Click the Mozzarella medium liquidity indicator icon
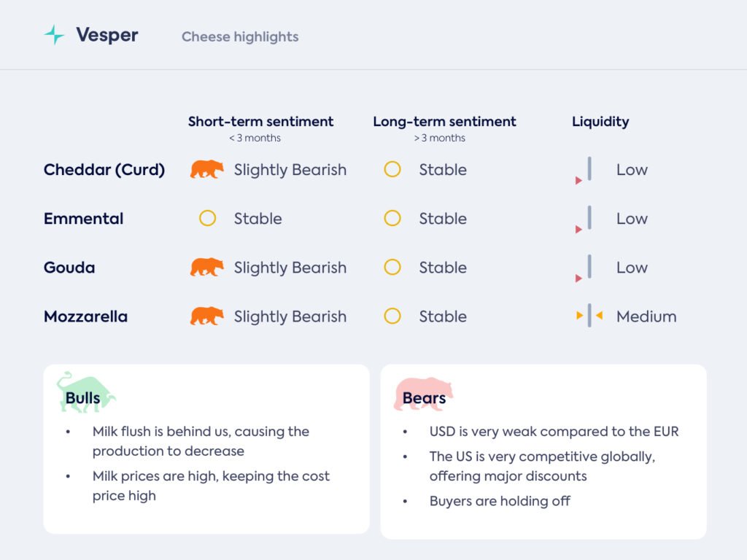 (589, 316)
